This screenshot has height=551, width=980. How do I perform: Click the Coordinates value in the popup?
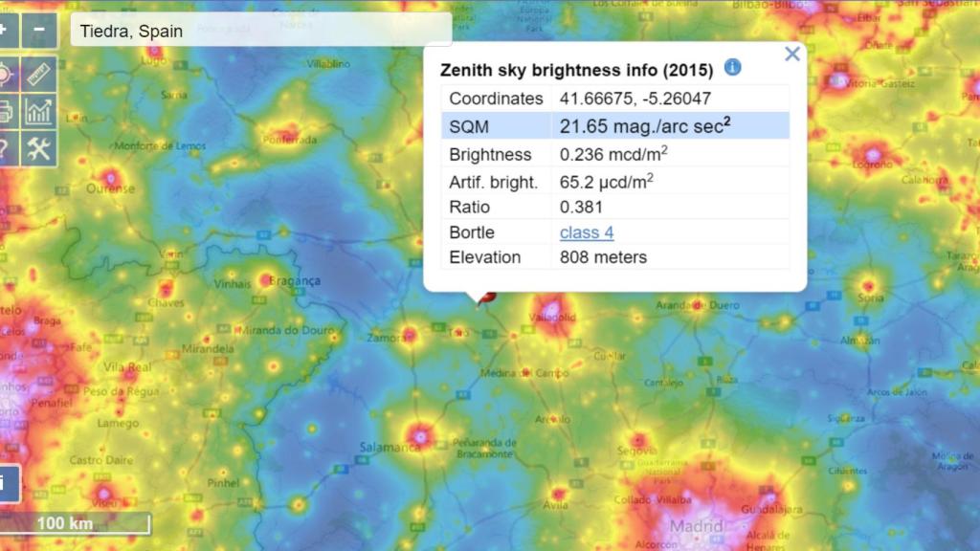(x=635, y=98)
